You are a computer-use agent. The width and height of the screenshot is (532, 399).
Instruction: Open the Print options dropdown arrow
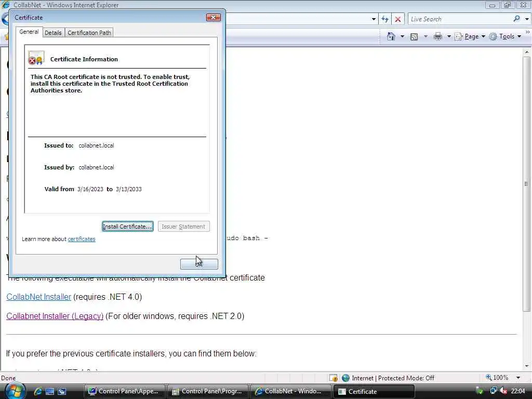coord(448,36)
